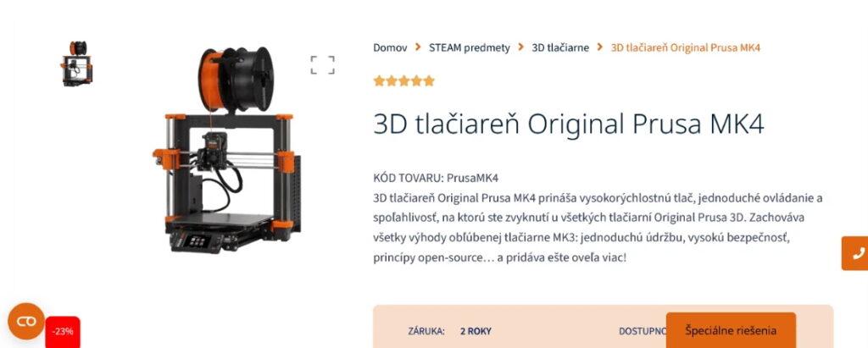Open the main Prusa MK4 printer image
Image resolution: width=868 pixels, height=348 pixels.
click(x=227, y=150)
